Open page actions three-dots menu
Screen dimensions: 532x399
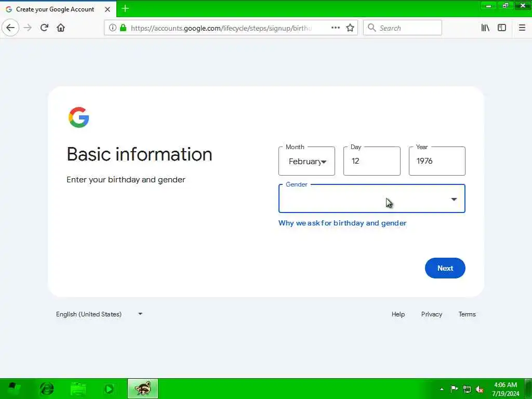tap(336, 28)
